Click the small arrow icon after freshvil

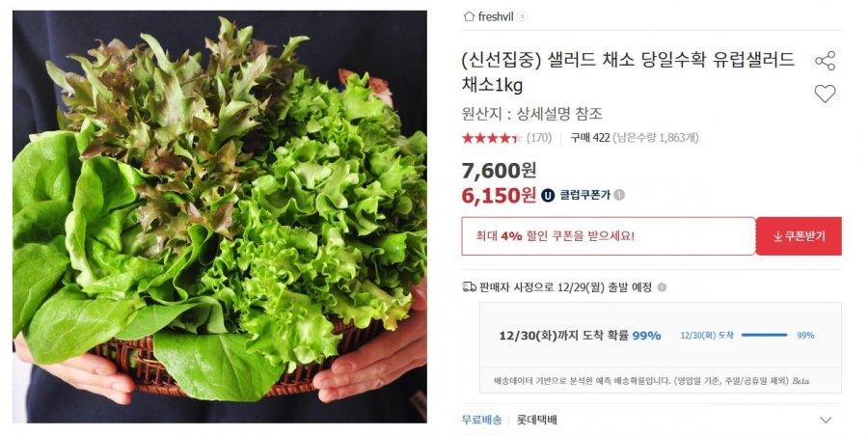(x=522, y=16)
